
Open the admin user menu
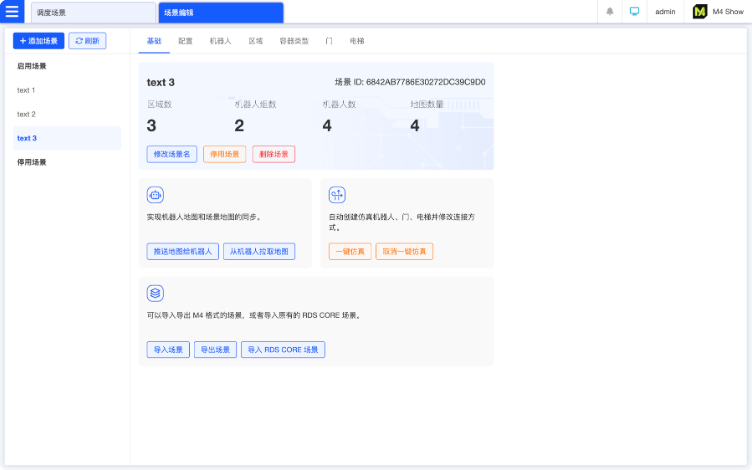[665, 12]
